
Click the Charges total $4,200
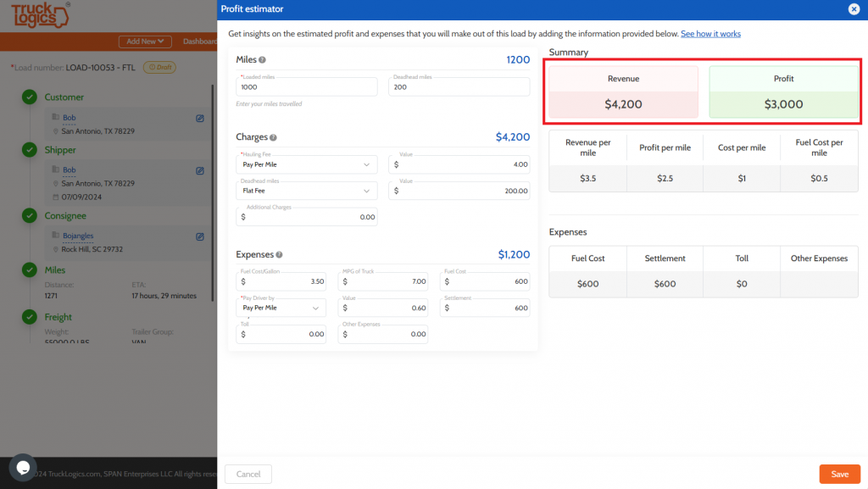pos(513,137)
